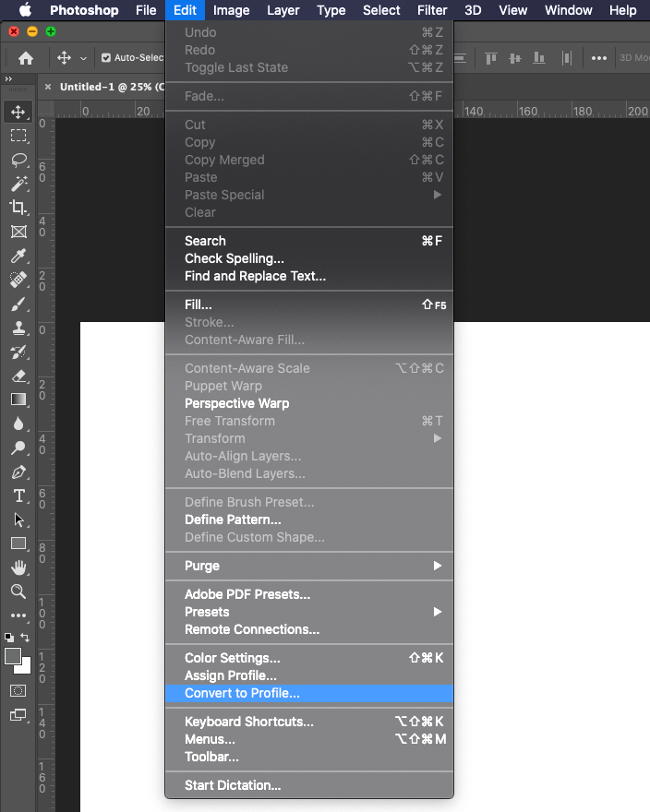Image resolution: width=650 pixels, height=812 pixels.
Task: Open the Apple menu
Action: [25, 10]
